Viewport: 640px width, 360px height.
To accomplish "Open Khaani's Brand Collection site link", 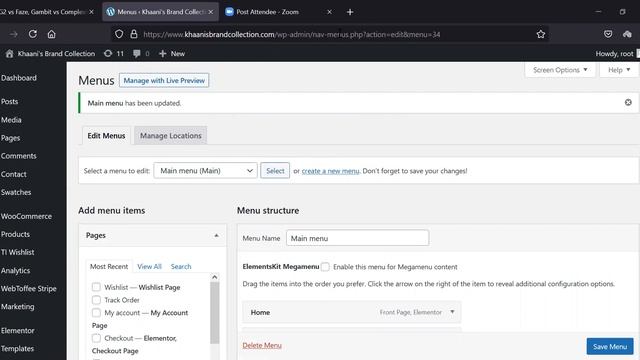I will click(56, 53).
